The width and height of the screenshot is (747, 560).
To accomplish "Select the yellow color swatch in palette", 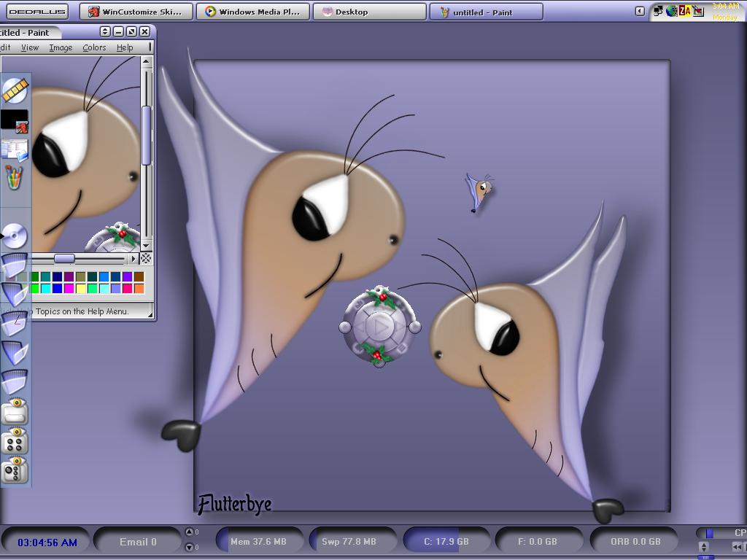I will (81, 288).
